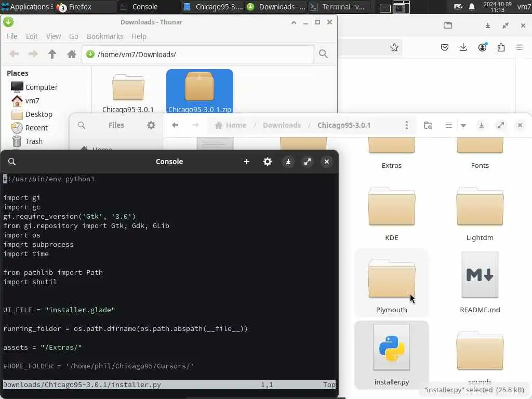Open the Fonts folder in Files
Screen dimensions: 532x399
point(480,153)
